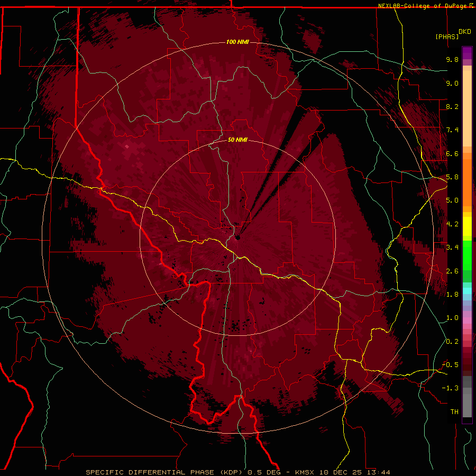Click the 3.4 colorbar value

[452, 248]
